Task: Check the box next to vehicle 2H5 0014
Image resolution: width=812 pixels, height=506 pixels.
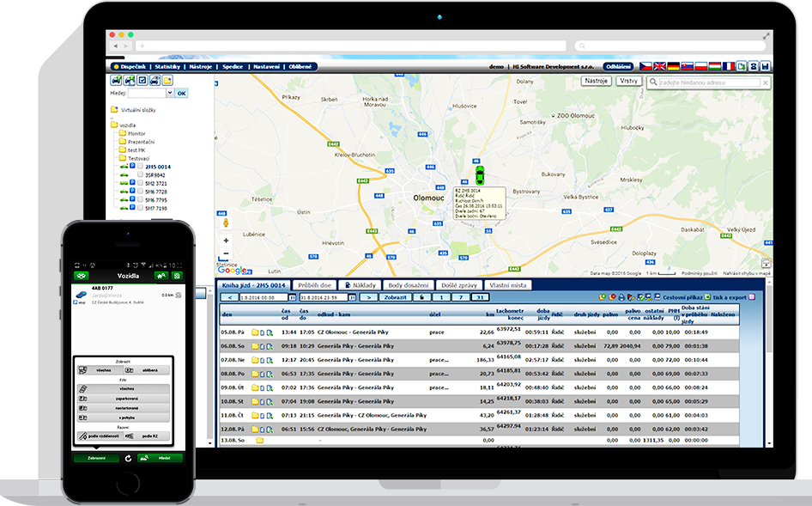Action: coord(139,167)
